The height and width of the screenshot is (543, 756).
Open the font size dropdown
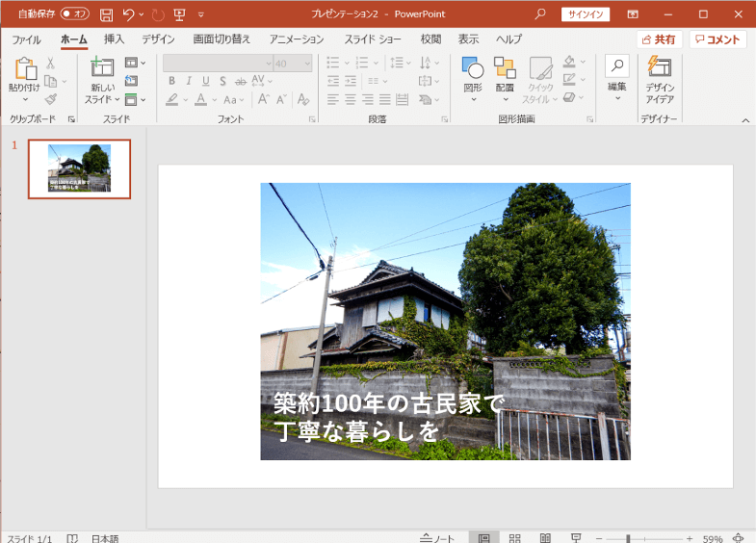[307, 64]
